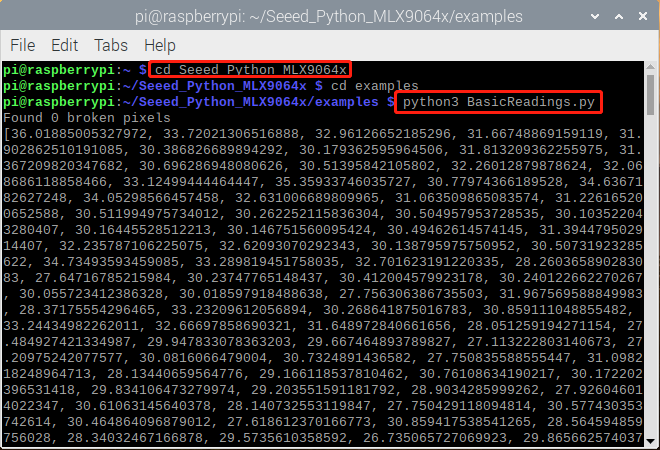This screenshot has width=660, height=450.
Task: Click the value 33.72021306516888
Action: [x=231, y=134]
